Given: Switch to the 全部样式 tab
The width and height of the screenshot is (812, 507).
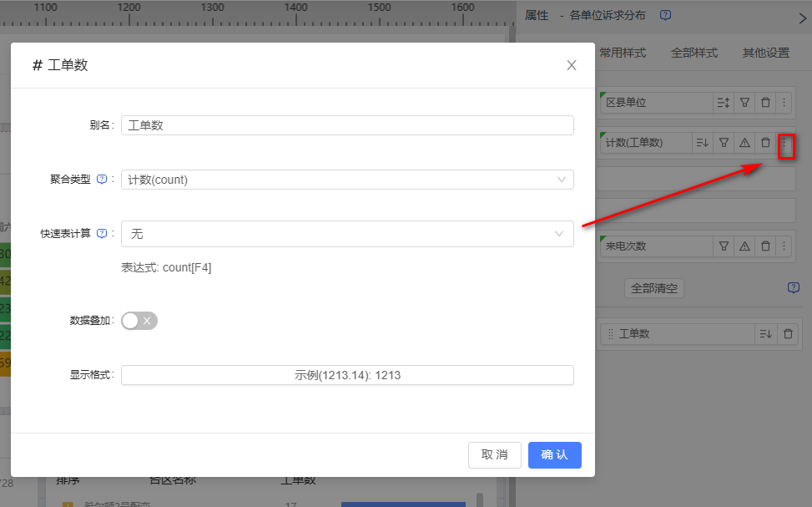Looking at the screenshot, I should click(694, 53).
